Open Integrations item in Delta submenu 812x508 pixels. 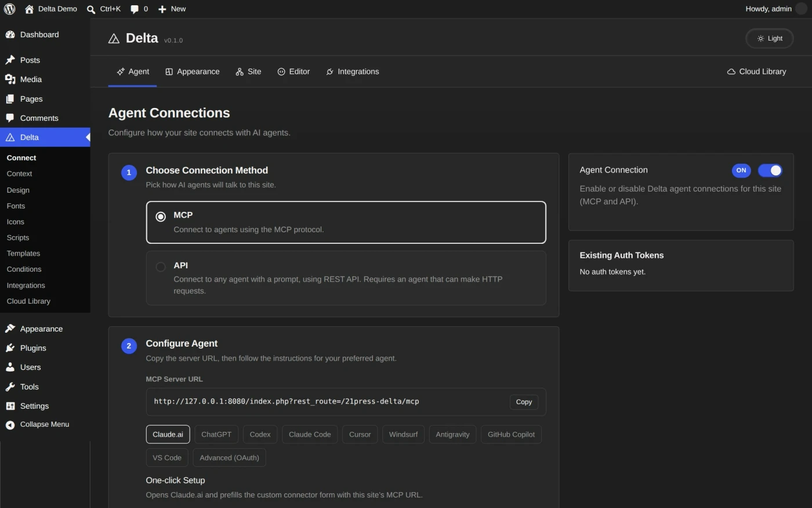pos(26,286)
